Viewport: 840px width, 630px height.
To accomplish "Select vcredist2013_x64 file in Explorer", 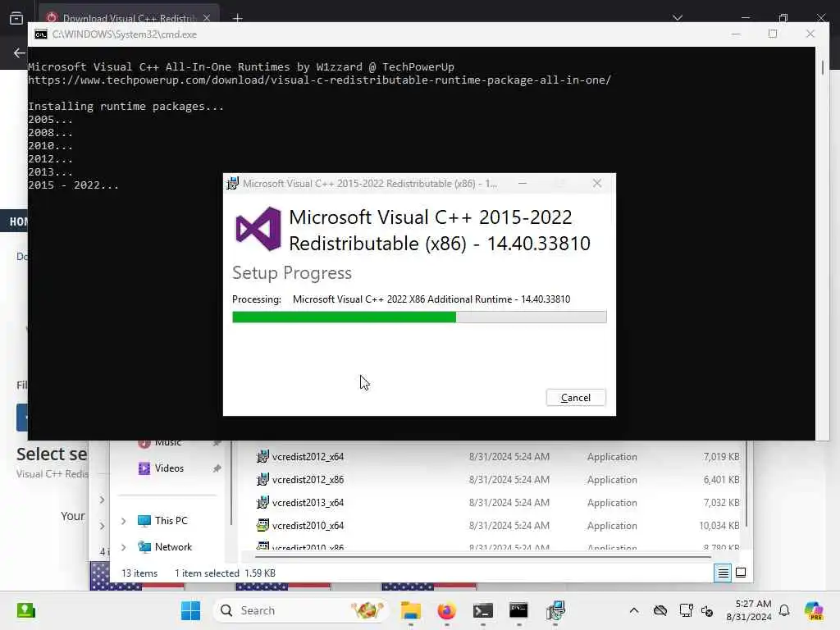I will 308,503.
